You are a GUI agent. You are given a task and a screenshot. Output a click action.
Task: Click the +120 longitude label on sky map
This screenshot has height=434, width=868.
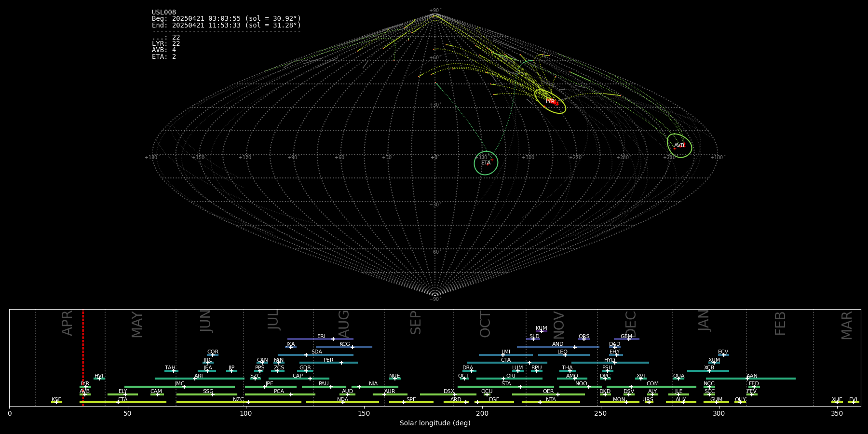pos(245,158)
